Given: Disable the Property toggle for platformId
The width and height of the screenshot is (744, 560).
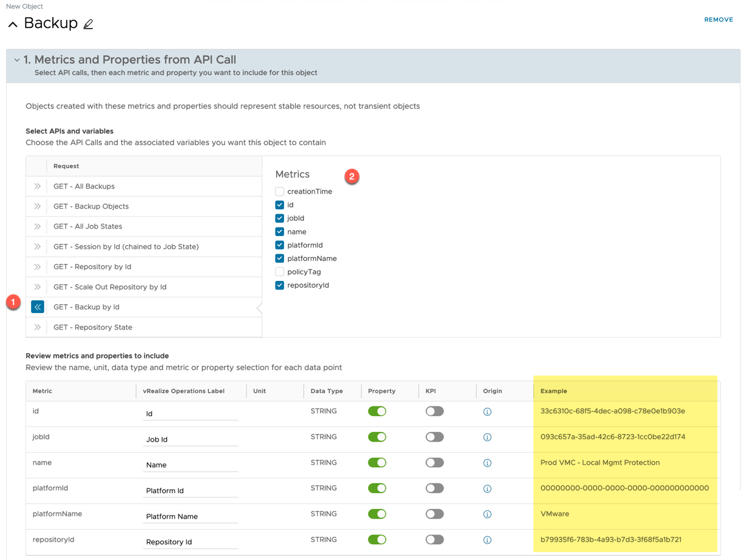Looking at the screenshot, I should [x=377, y=488].
